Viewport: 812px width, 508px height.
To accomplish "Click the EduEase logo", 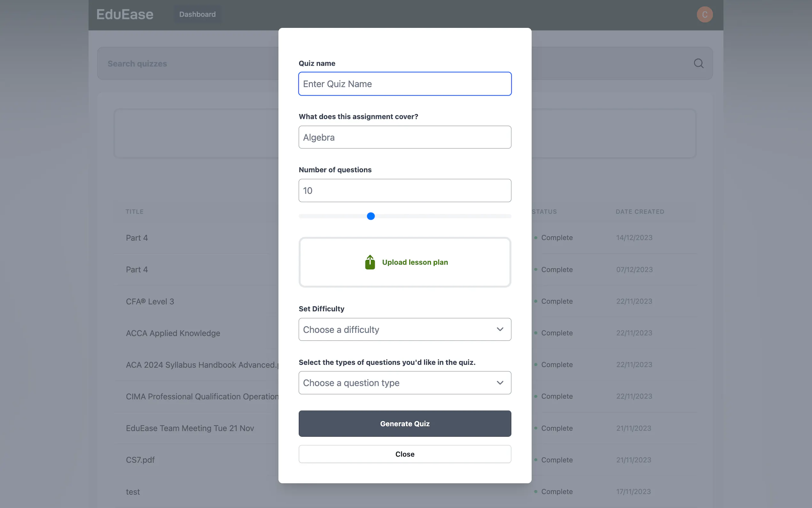I will (x=125, y=14).
